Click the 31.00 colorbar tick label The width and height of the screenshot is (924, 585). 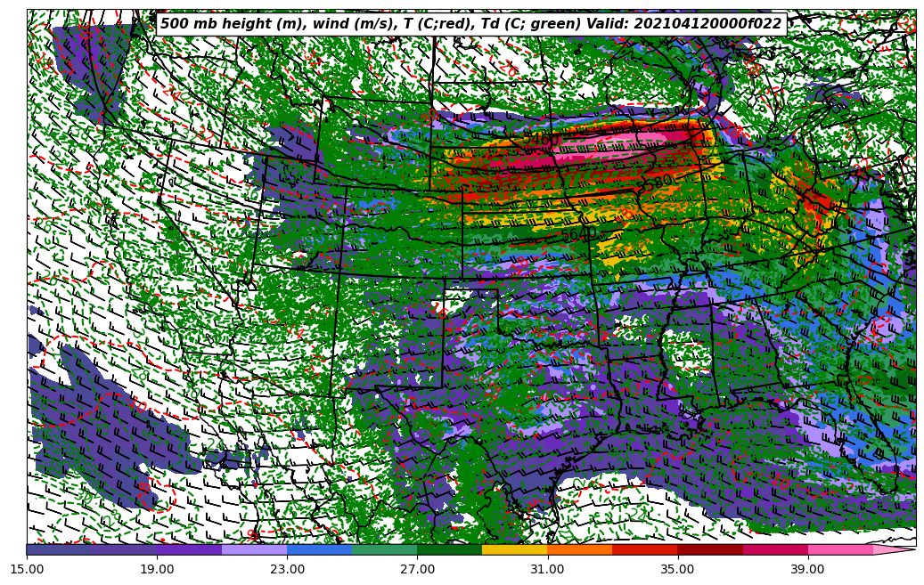pyautogui.click(x=547, y=568)
